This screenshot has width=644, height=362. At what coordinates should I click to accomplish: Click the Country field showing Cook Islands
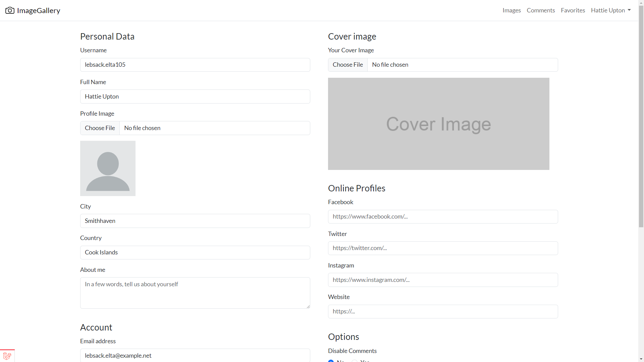pos(195,252)
